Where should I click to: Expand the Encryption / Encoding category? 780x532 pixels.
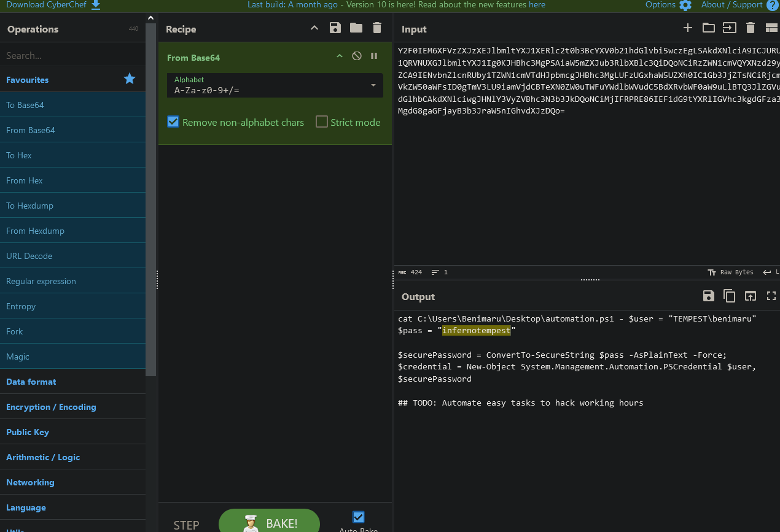pyautogui.click(x=51, y=407)
